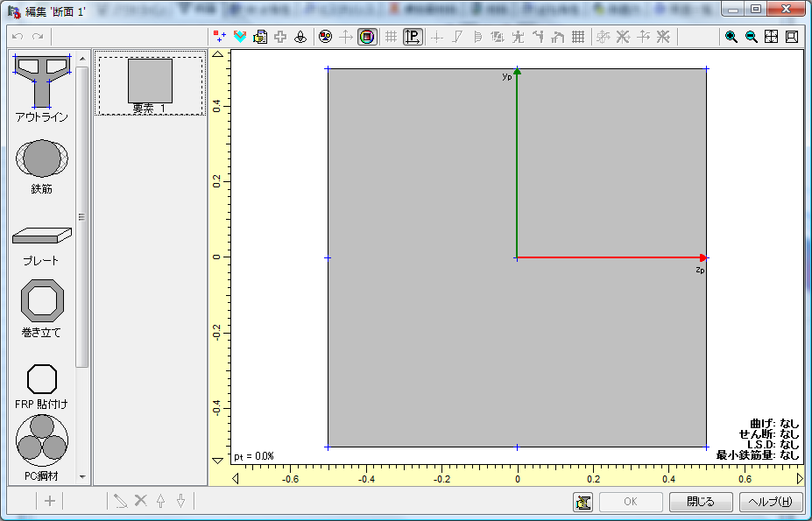The image size is (812, 521).
Task: Click the element palette scrollbar thumb
Action: 81,217
